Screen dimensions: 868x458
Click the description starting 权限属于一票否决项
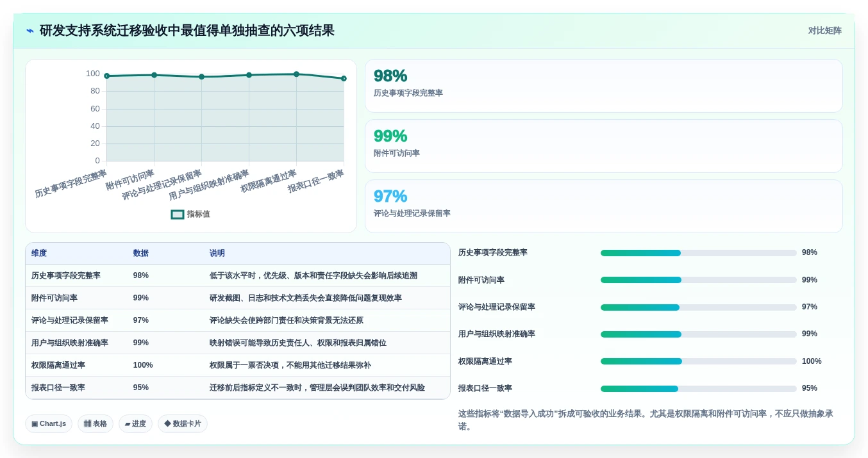click(290, 365)
